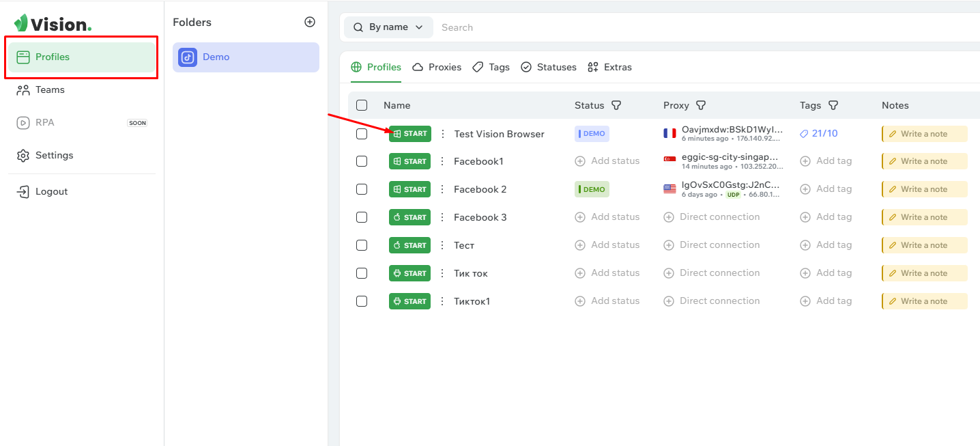This screenshot has width=980, height=446.
Task: Open three-dot menu for Тикток1
Action: point(443,301)
